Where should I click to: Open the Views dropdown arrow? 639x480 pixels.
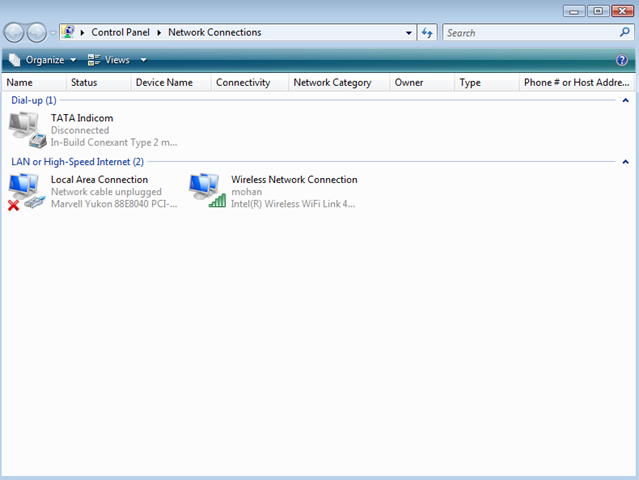[143, 60]
